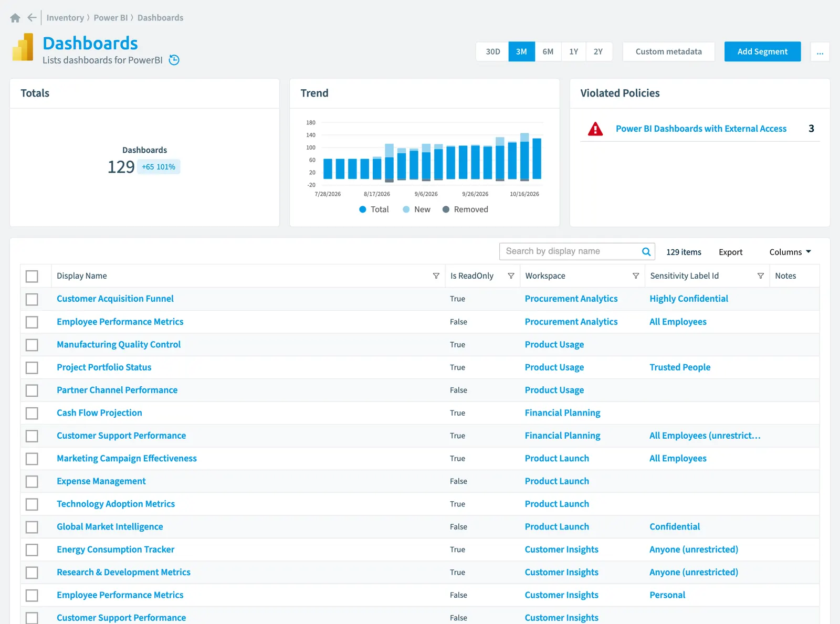Check the Project Portfolio Status row

(32, 367)
